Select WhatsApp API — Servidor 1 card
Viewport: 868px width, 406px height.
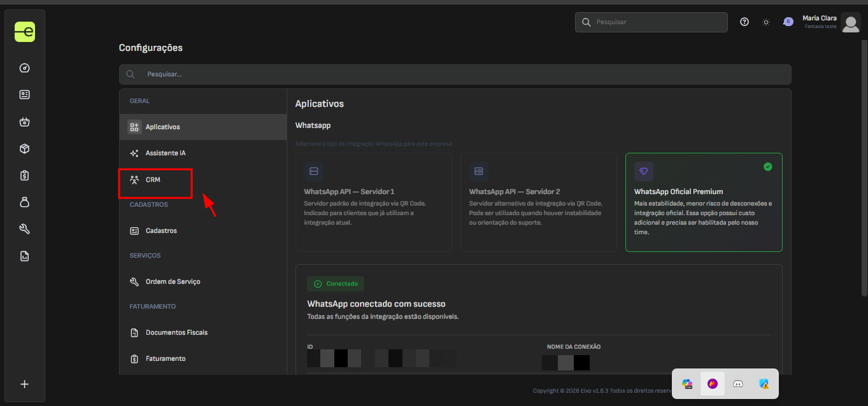[x=374, y=202]
